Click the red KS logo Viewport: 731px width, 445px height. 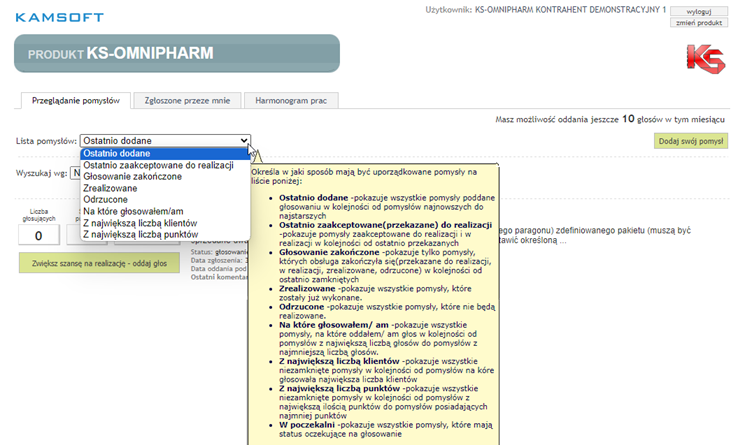705,59
